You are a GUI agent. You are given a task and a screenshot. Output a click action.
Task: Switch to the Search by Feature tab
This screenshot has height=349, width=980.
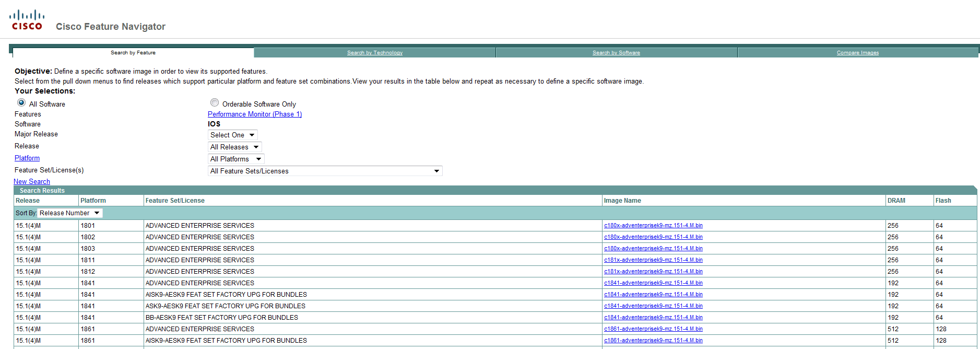[133, 53]
